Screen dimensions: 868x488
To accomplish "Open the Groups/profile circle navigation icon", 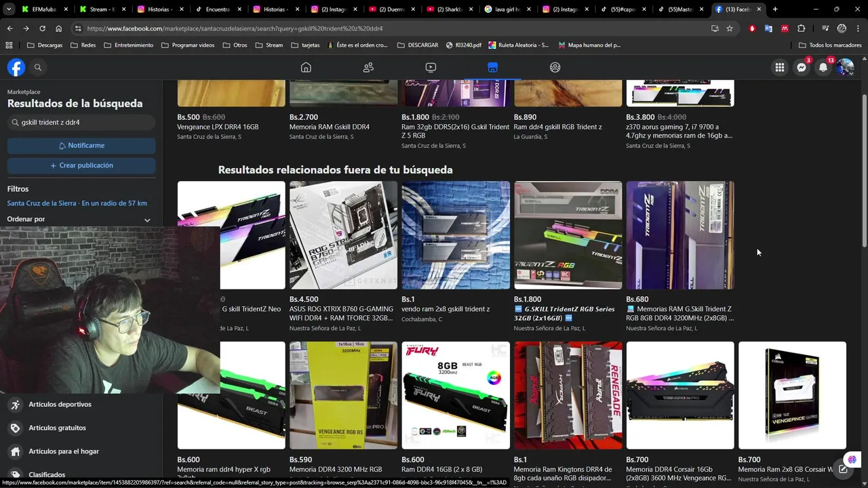I will coord(555,67).
